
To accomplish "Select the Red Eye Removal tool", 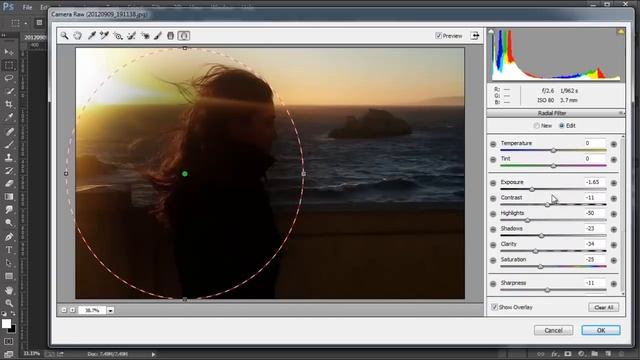I will pos(145,36).
